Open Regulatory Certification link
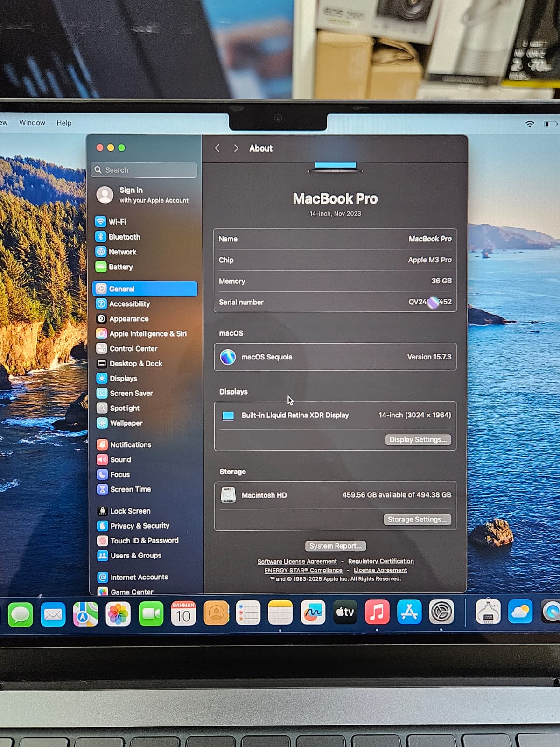The height and width of the screenshot is (747, 560). click(x=381, y=561)
